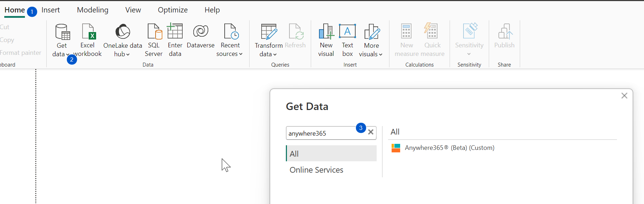Click the Cut button
The height and width of the screenshot is (204, 644).
pos(5,27)
